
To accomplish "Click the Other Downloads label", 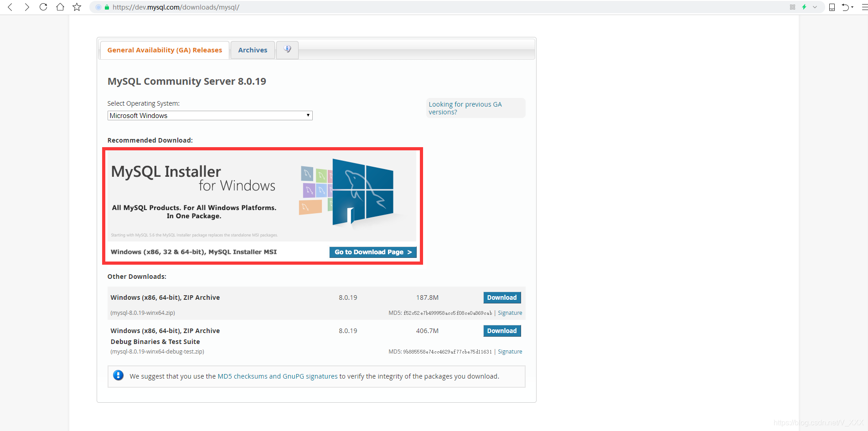I will click(x=137, y=277).
